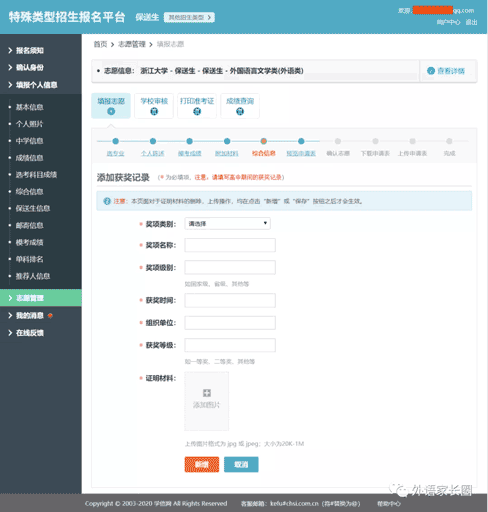The width and height of the screenshot is (488, 512).
Task: Click the add image plus icon
Action: [x=207, y=393]
